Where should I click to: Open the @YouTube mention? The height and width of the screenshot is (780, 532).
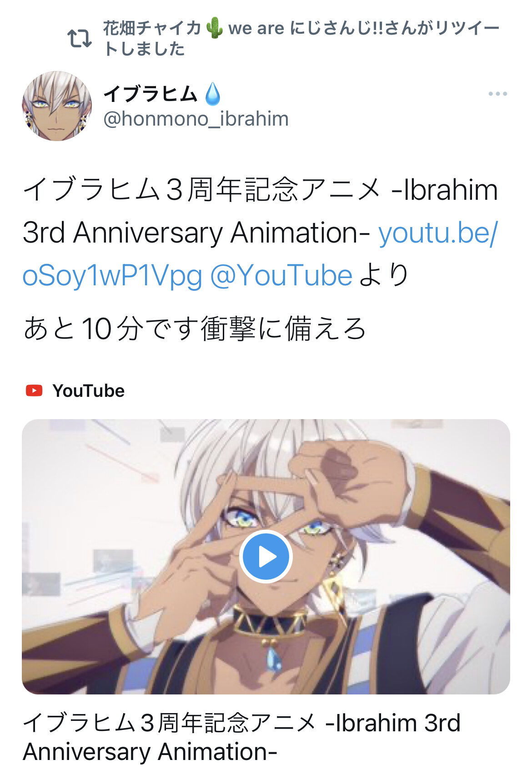pyautogui.click(x=281, y=275)
